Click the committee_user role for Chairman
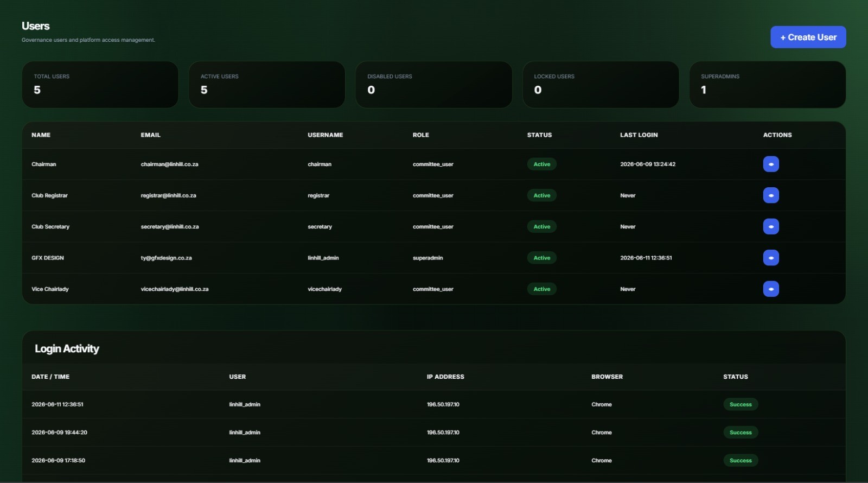Screen dimensions: 868x483 [433, 164]
